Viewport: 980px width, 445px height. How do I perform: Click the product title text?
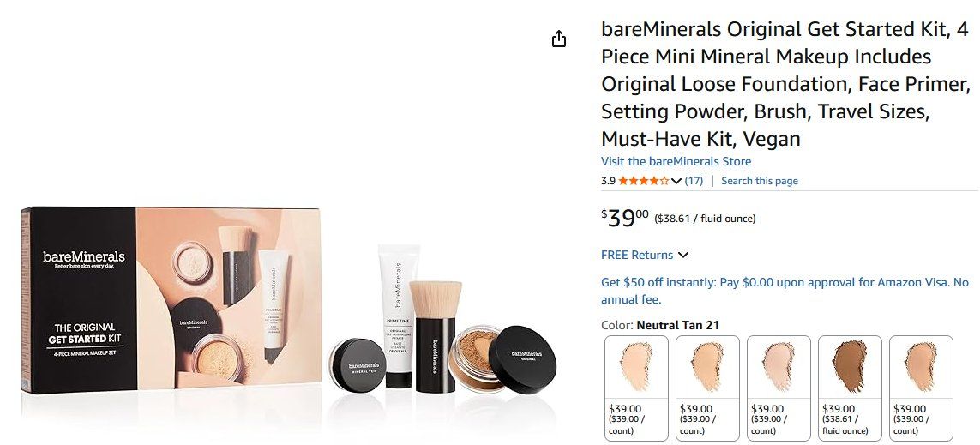pyautogui.click(x=785, y=84)
